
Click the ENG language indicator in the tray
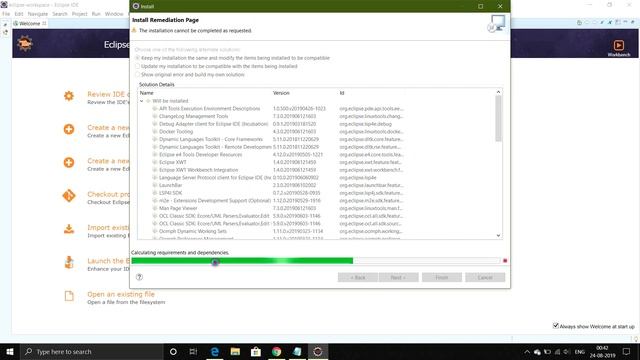tap(579, 351)
